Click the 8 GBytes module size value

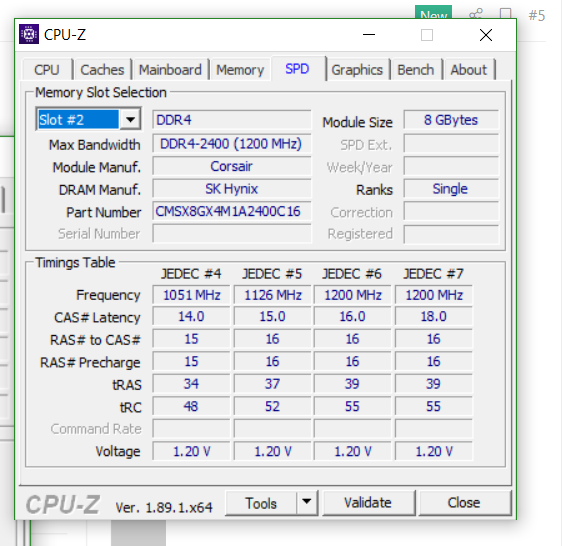[x=451, y=120]
